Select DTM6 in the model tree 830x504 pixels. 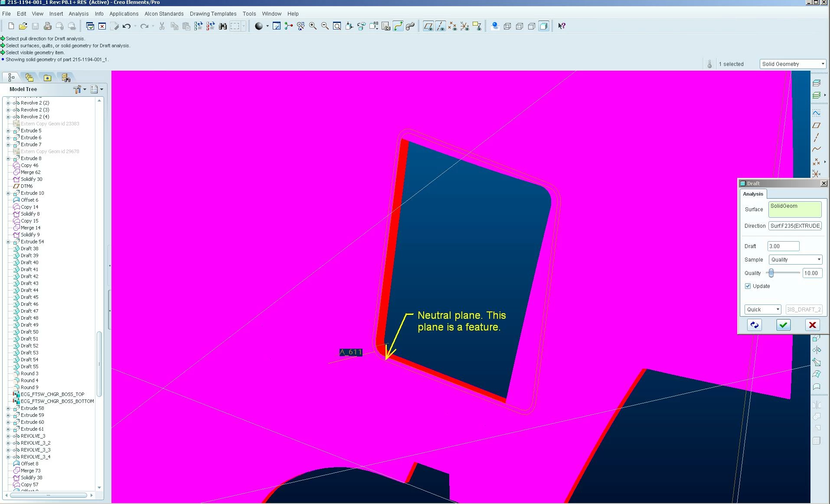tap(26, 186)
